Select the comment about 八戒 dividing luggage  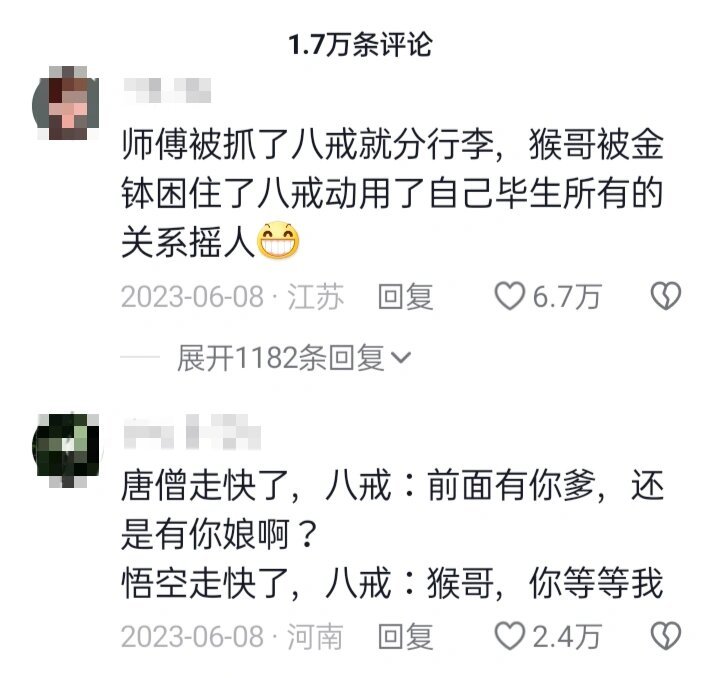pyautogui.click(x=393, y=193)
